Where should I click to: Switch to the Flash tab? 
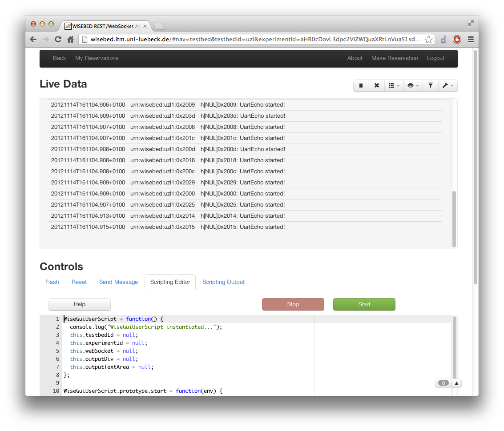click(52, 282)
